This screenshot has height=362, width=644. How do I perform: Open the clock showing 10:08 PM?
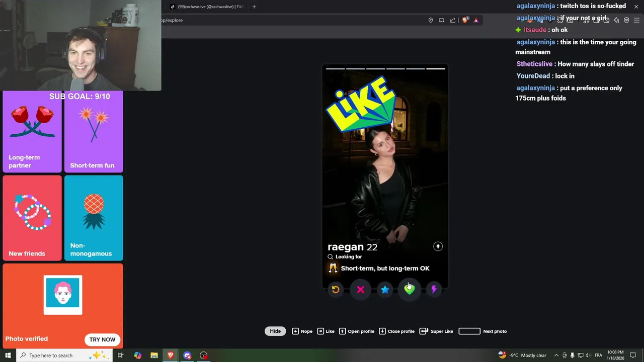(615, 355)
